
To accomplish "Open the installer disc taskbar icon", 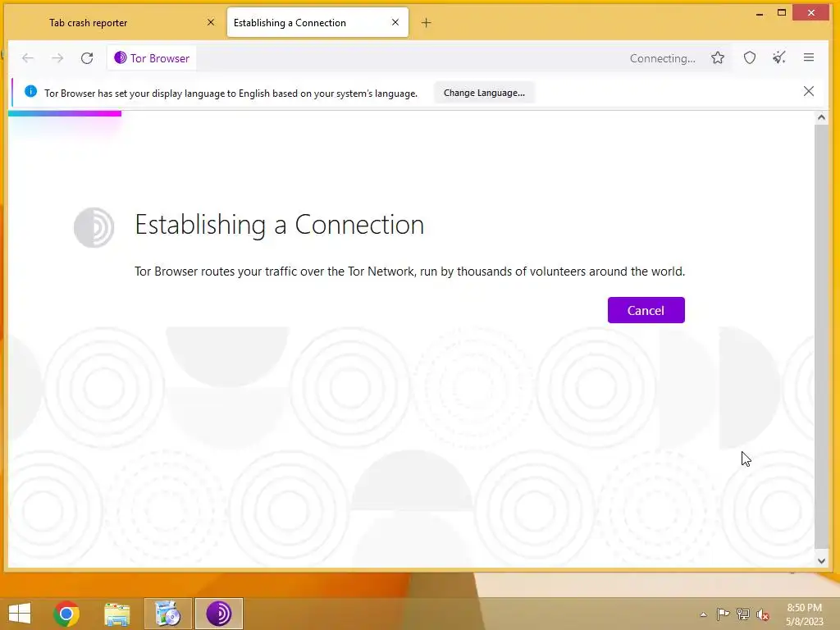I will 167,614.
